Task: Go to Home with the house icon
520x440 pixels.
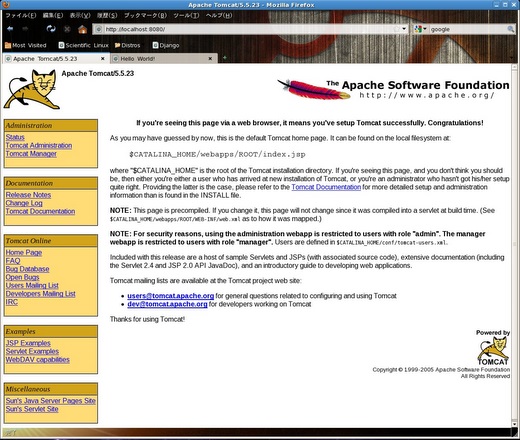Action: coord(82,29)
